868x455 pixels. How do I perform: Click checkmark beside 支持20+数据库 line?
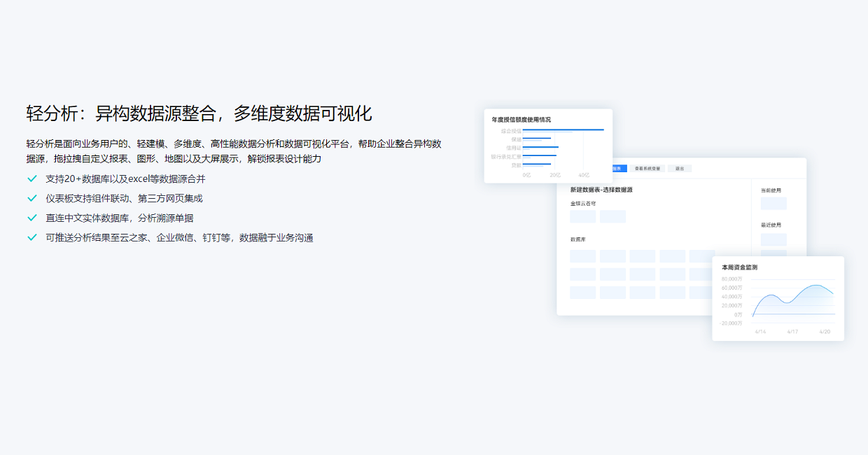31,178
